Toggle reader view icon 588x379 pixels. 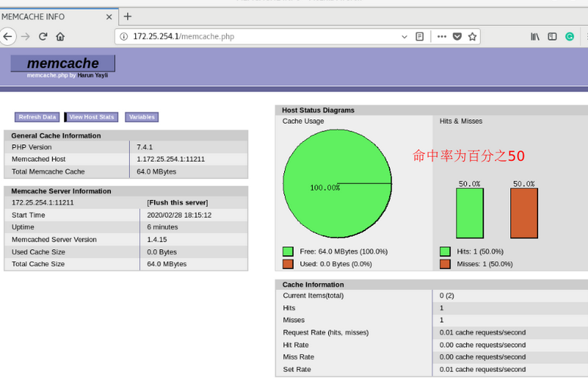click(x=419, y=37)
